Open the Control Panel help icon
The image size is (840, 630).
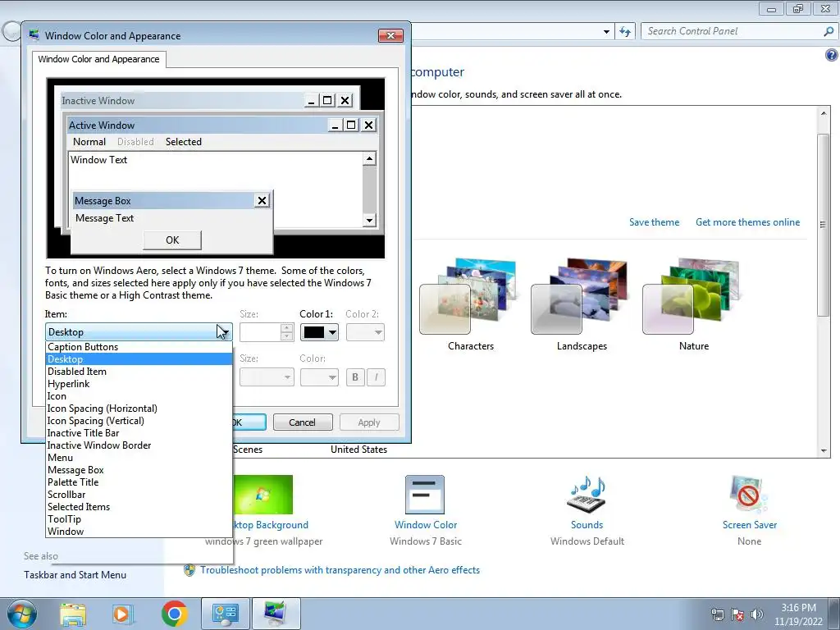(831, 55)
